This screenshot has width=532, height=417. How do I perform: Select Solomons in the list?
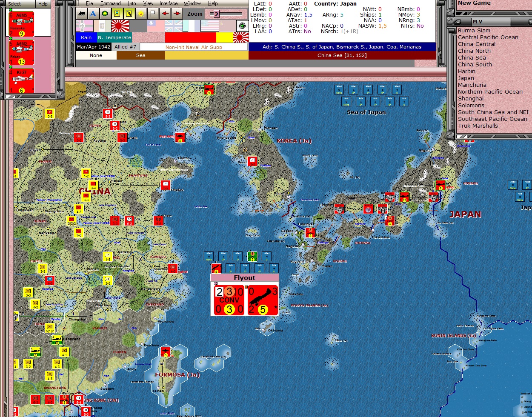[x=471, y=106]
